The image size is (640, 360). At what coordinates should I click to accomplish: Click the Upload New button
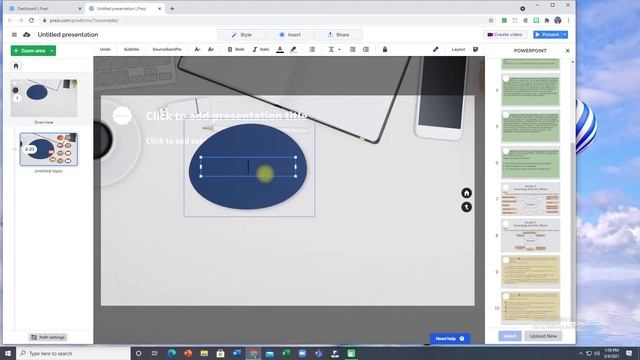[x=543, y=336]
